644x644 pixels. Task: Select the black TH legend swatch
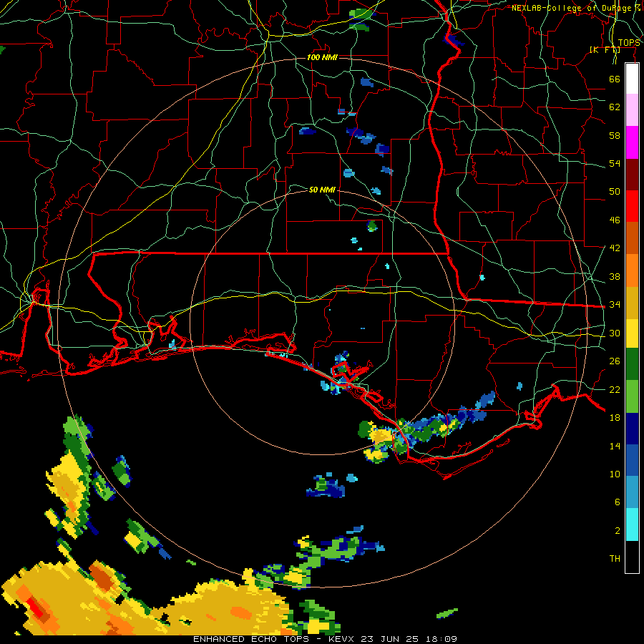coord(632,557)
